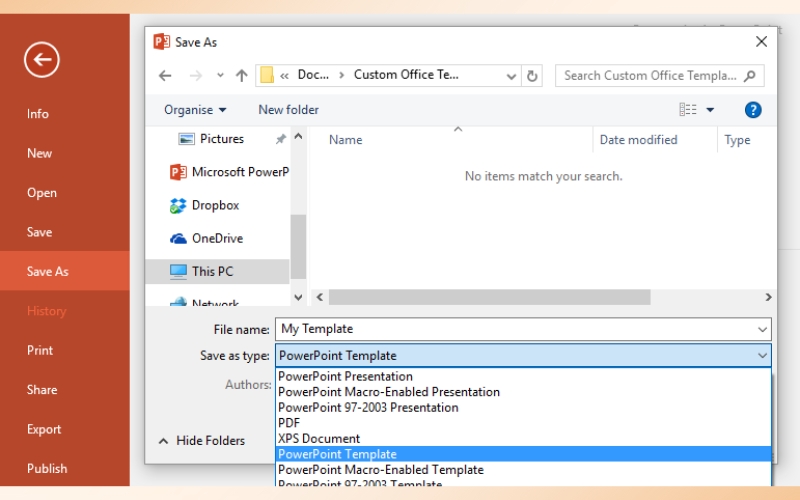
Task: Open the Publish backstage page
Action: (47, 469)
